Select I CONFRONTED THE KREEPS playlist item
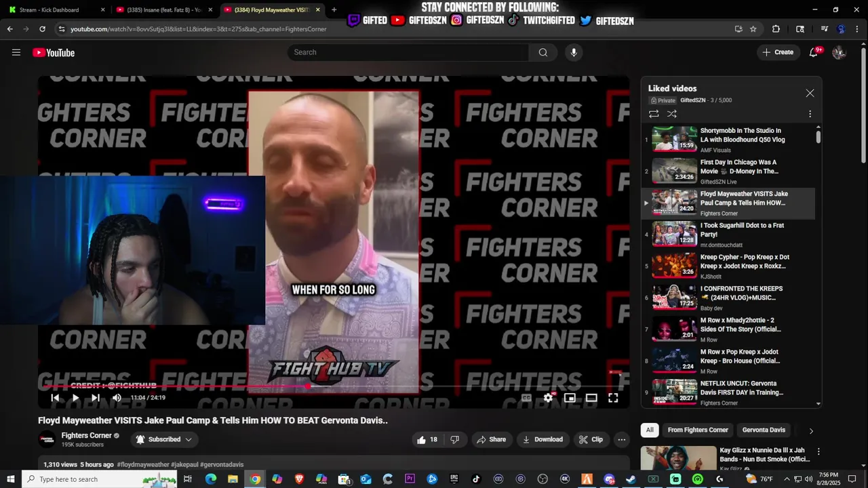868x488 pixels. tap(728, 298)
